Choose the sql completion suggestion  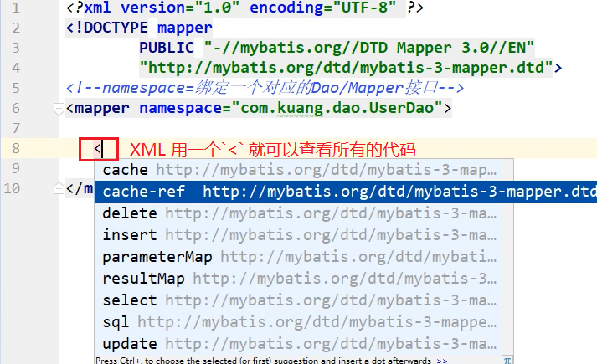click(x=298, y=322)
